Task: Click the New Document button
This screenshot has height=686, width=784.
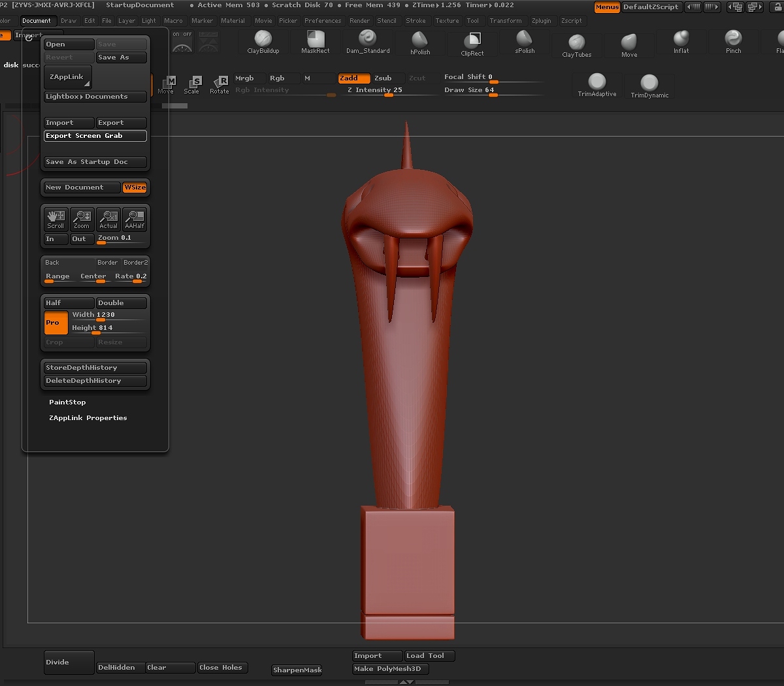Action: (x=82, y=188)
